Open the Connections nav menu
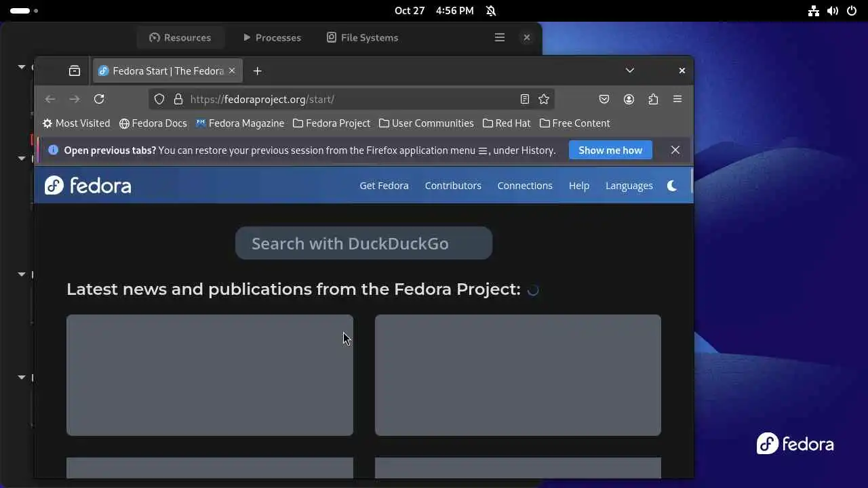 [525, 186]
